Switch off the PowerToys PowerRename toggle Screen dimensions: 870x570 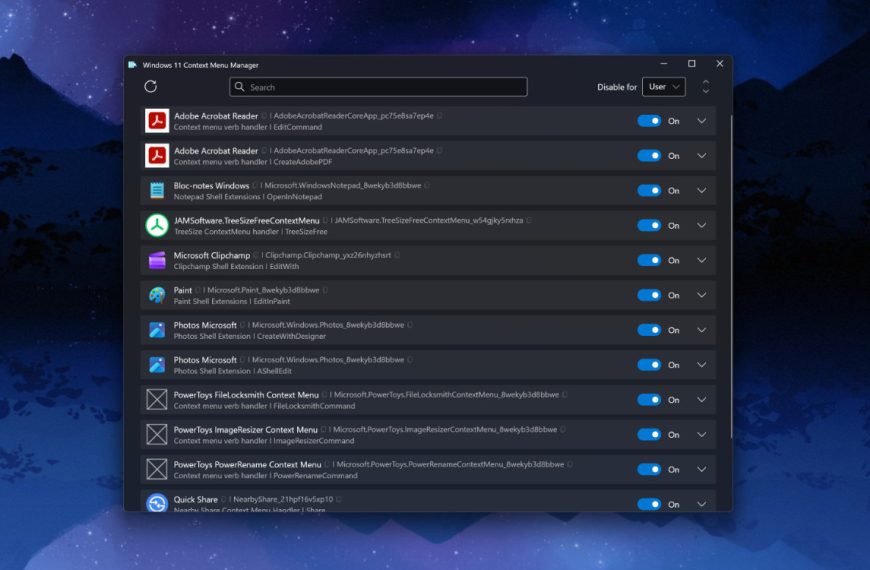click(x=649, y=470)
